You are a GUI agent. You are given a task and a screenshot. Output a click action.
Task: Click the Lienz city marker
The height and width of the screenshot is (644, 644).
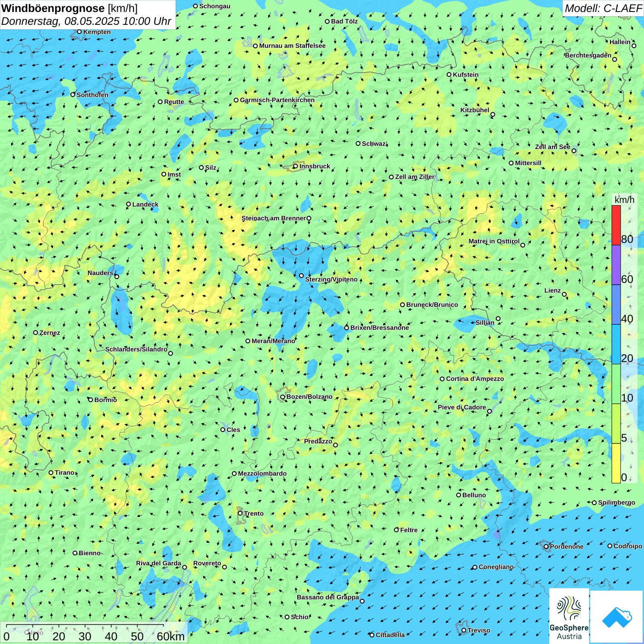click(x=564, y=294)
